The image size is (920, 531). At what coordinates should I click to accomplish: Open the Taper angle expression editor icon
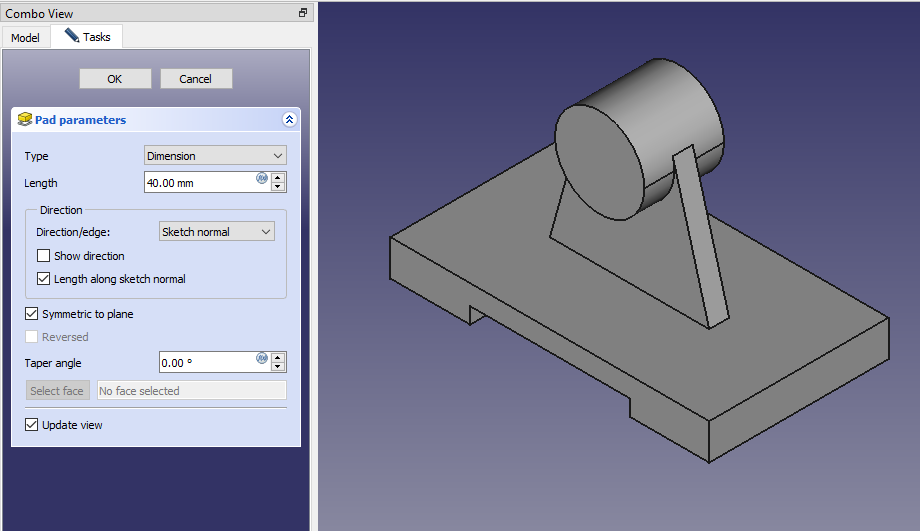262,357
